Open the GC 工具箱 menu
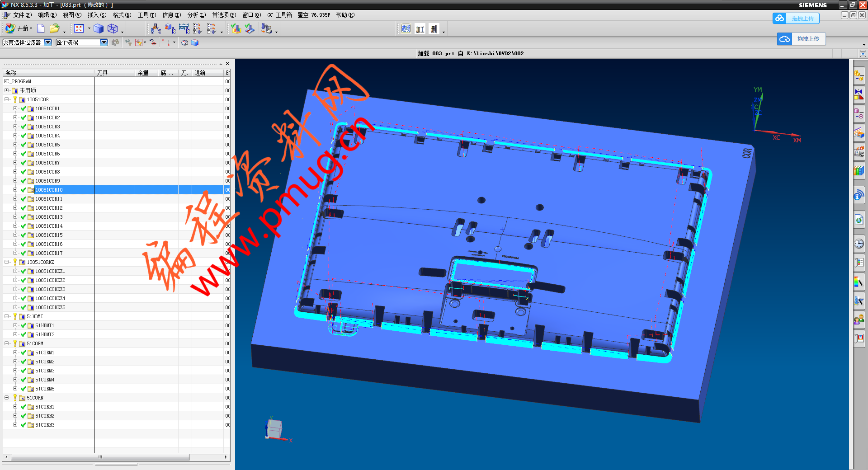868x470 pixels. click(279, 15)
